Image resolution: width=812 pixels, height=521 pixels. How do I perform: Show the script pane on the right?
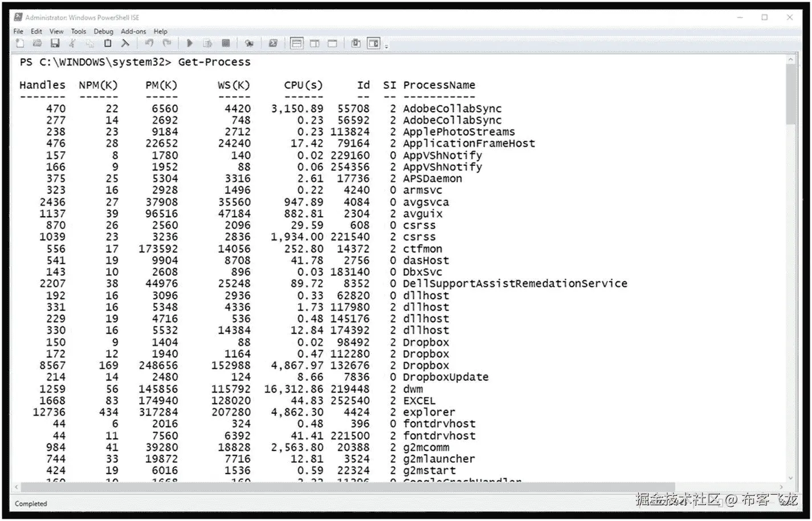tap(315, 43)
